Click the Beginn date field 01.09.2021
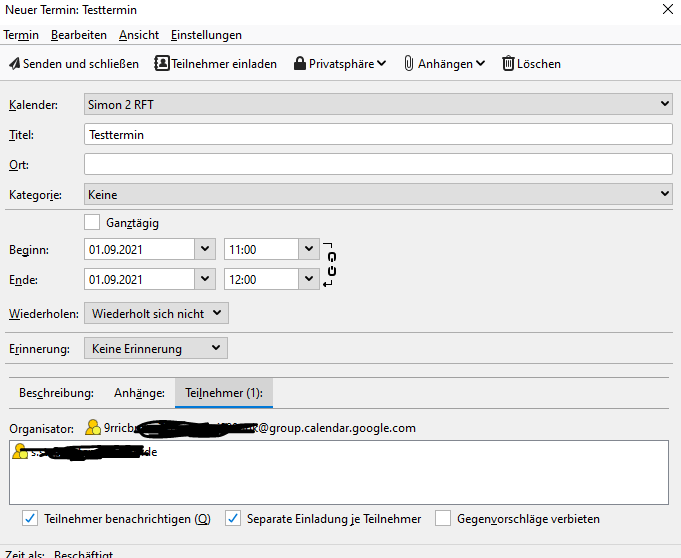The height and width of the screenshot is (558, 681). (139, 249)
